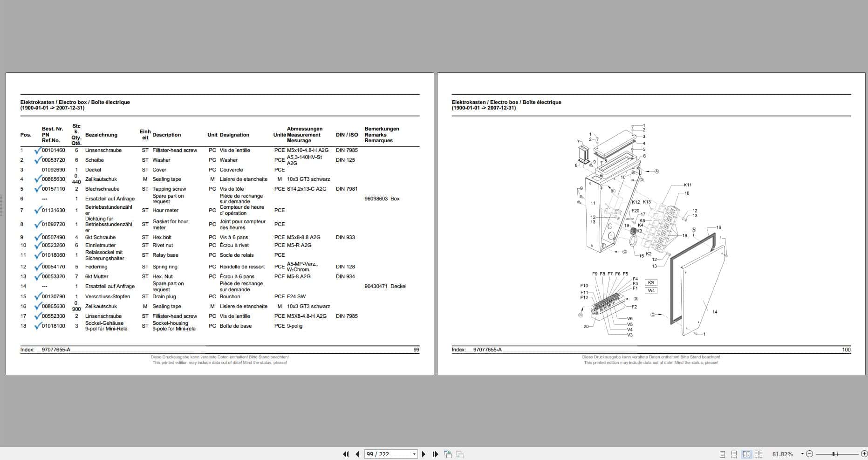Toggle continuous scrolling view mode
This screenshot has height=460, width=868.
click(x=734, y=453)
